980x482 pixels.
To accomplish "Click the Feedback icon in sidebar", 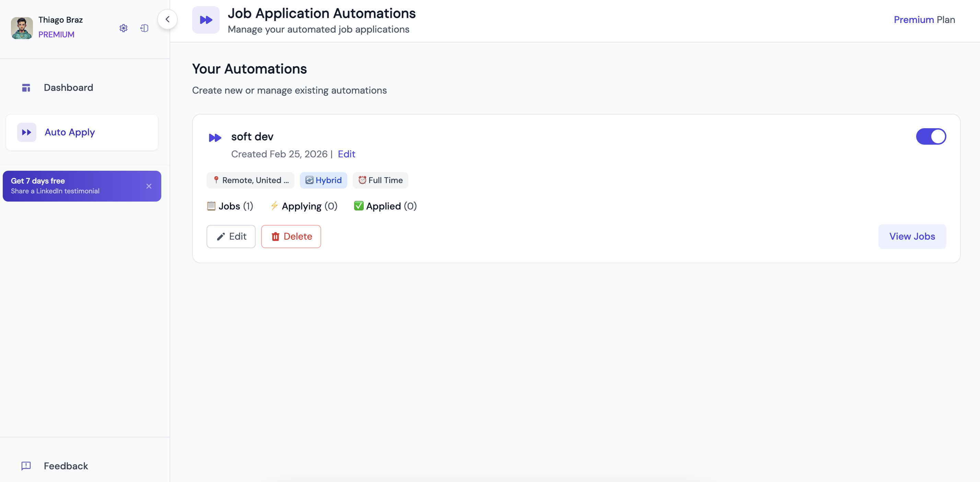I will coord(26,466).
